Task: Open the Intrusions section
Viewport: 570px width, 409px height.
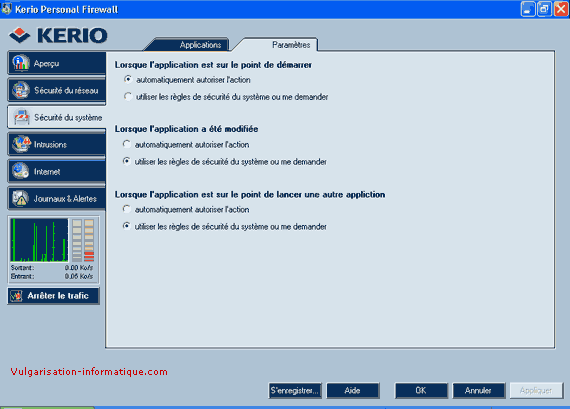Action: [57, 144]
